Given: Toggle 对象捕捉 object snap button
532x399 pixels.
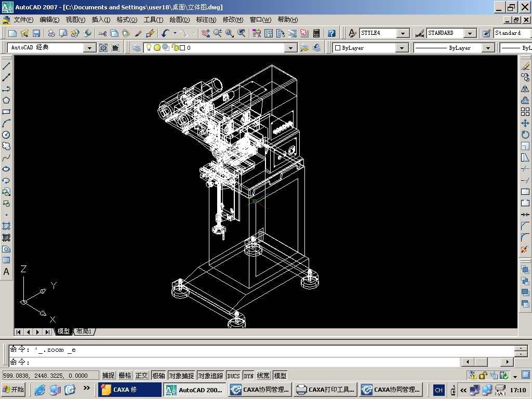Looking at the screenshot, I should click(x=181, y=376).
